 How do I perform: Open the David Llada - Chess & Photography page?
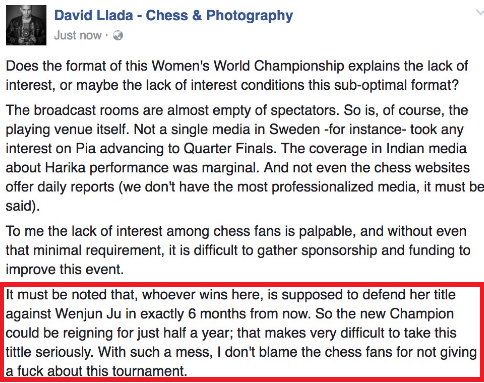173,15
